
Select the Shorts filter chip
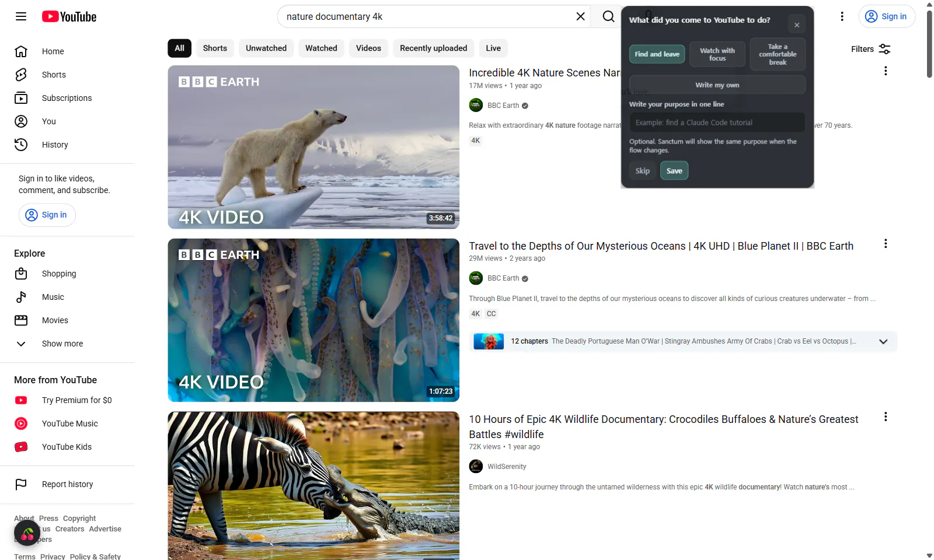tap(215, 48)
